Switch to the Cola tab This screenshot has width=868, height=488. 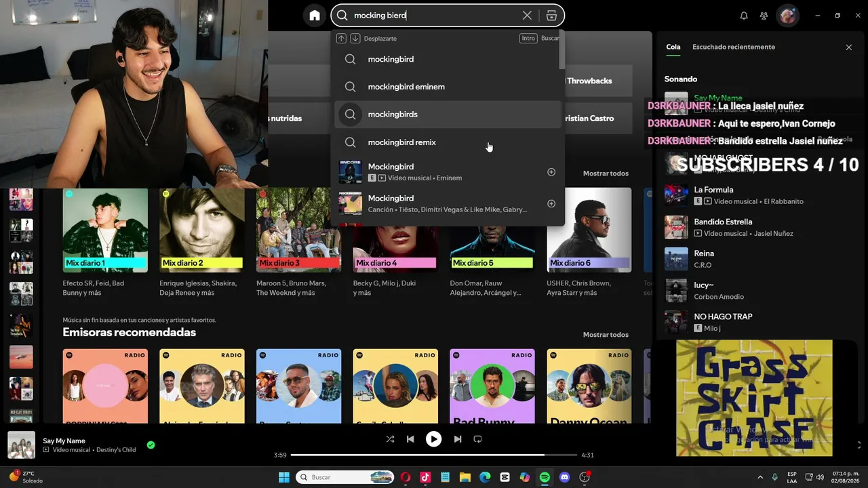[673, 47]
